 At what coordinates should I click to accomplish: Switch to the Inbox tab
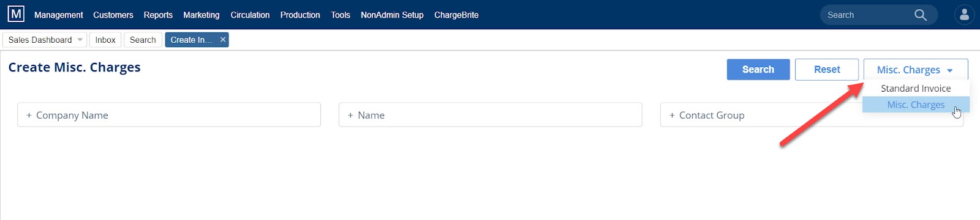[105, 40]
